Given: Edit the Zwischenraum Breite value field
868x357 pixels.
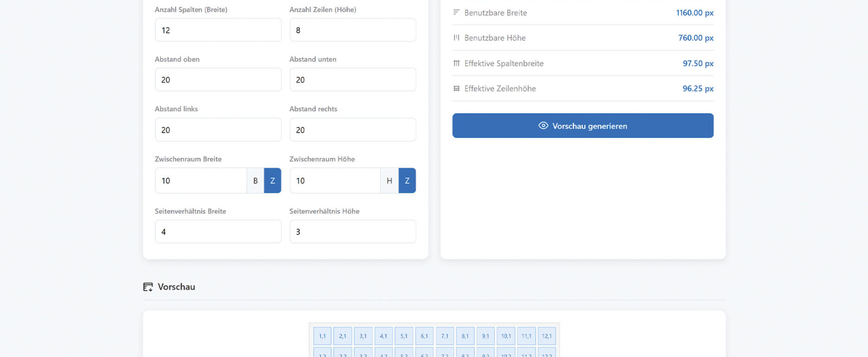Looking at the screenshot, I should coord(201,181).
